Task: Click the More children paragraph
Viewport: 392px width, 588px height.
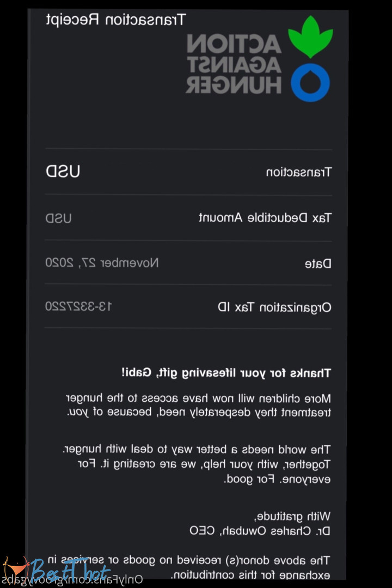Action: coord(199,405)
